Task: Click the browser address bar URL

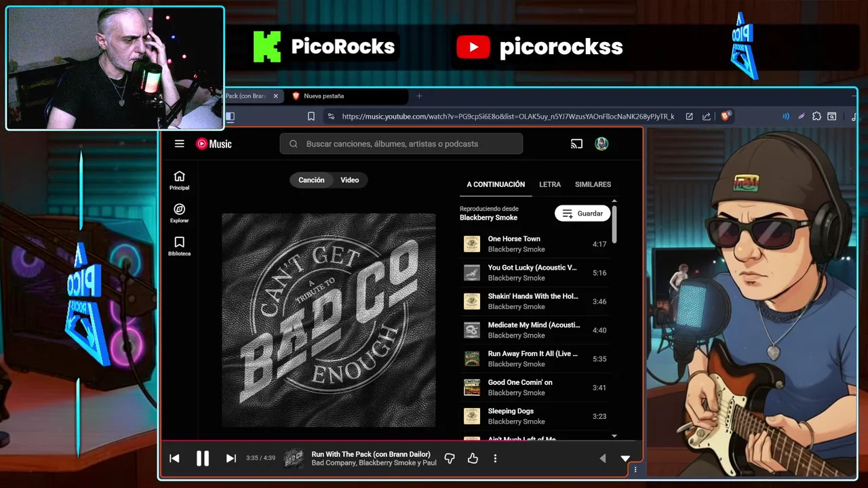Action: pos(508,117)
